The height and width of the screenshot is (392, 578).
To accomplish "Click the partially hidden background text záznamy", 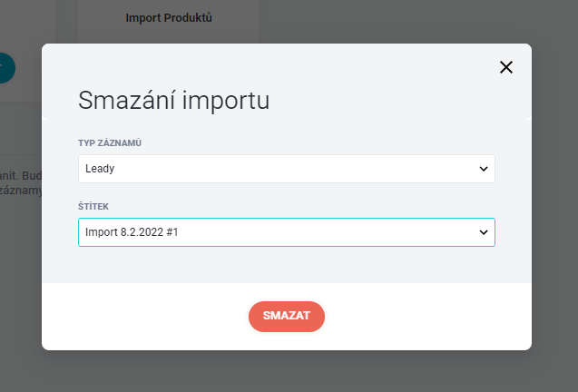I will click(x=21, y=191).
